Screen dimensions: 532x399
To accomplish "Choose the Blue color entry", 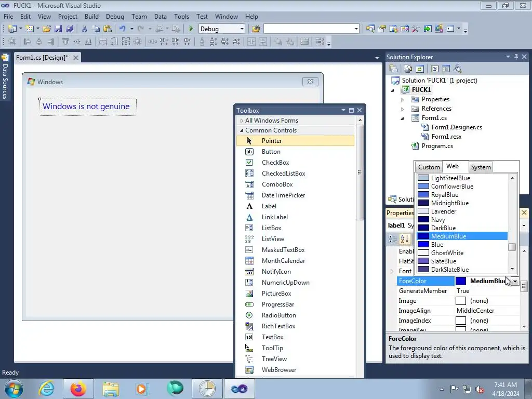I will point(462,245).
